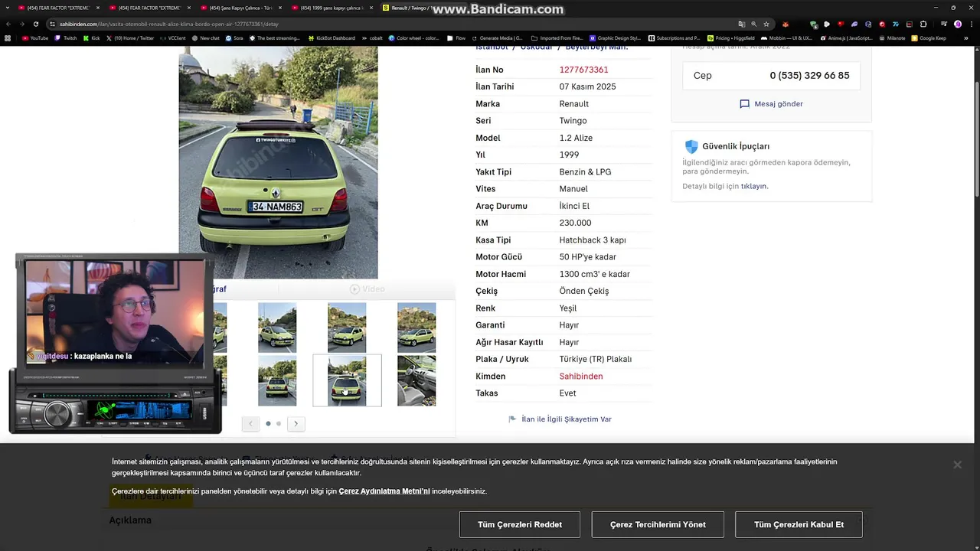Open the bookmarks apps grid icon
The width and height of the screenshot is (980, 551).
click(x=8, y=37)
